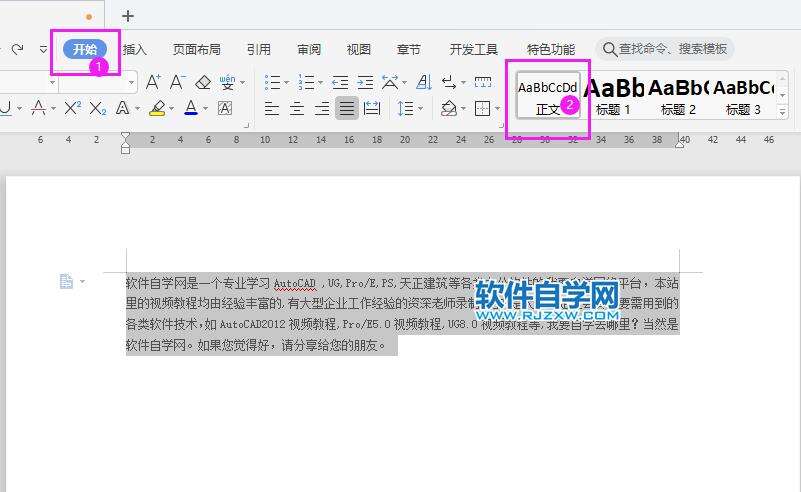Click the character border icon
The height and width of the screenshot is (492, 801).
[225, 108]
